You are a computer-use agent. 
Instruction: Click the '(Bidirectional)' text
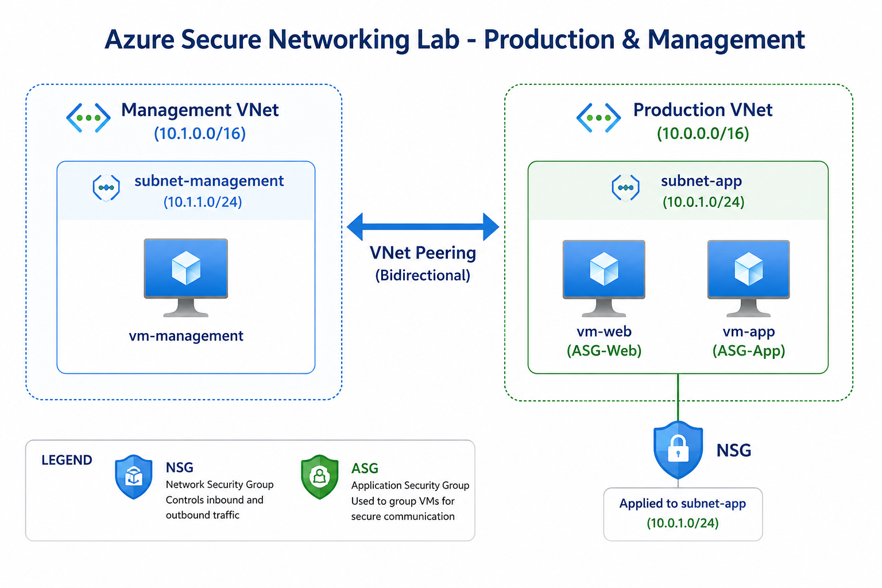click(x=423, y=276)
